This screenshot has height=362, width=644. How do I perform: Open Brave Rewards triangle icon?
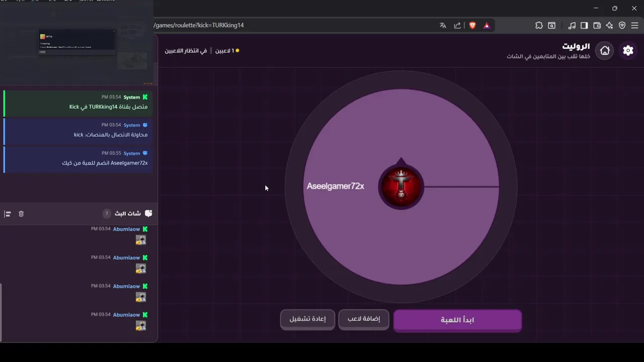click(x=487, y=25)
